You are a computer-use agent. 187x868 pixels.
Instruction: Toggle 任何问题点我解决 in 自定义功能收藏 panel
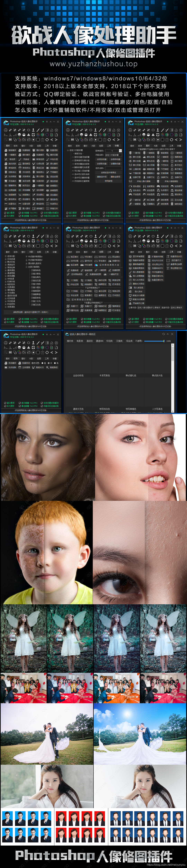(112, 213)
